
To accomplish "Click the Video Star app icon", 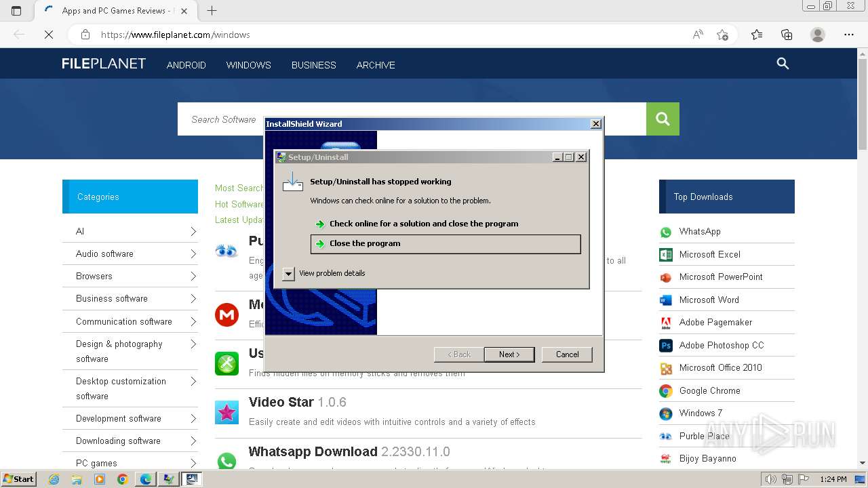I will tap(226, 412).
